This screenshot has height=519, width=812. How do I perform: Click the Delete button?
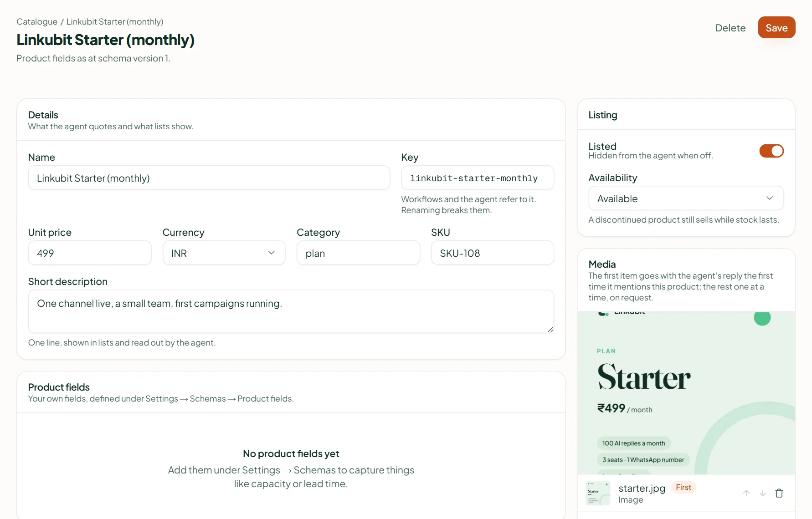tap(730, 28)
